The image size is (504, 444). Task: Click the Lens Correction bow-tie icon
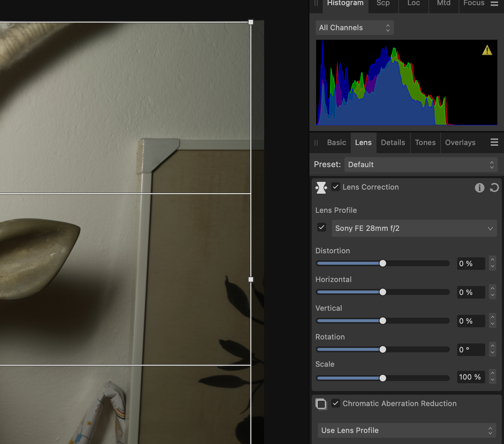pos(321,187)
